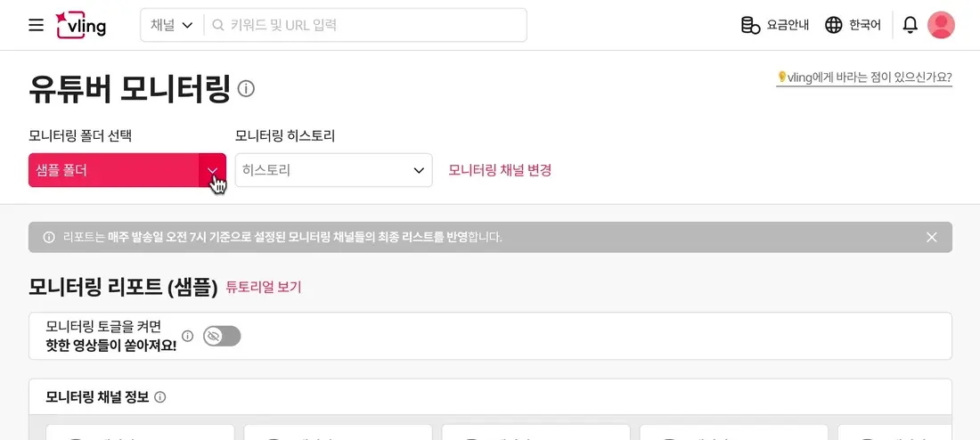Screen dimensions: 980x440
Task: Open the 요금안내 menu item
Action: pyautogui.click(x=775, y=25)
